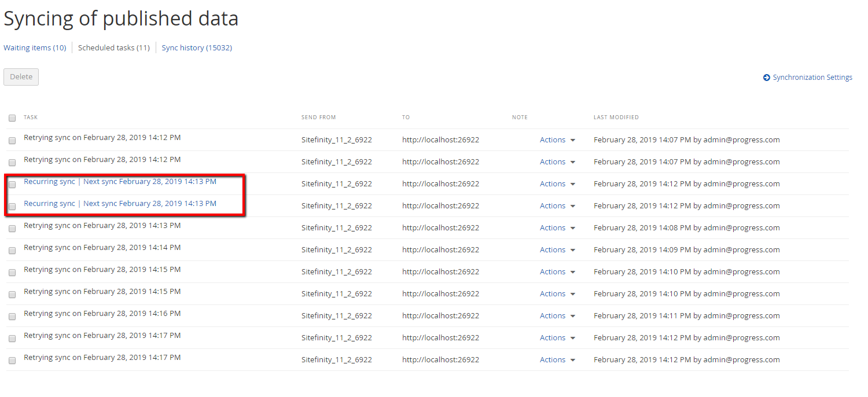This screenshot has width=868, height=397.
Task: Open the Synchronization Settings link
Action: tap(812, 78)
